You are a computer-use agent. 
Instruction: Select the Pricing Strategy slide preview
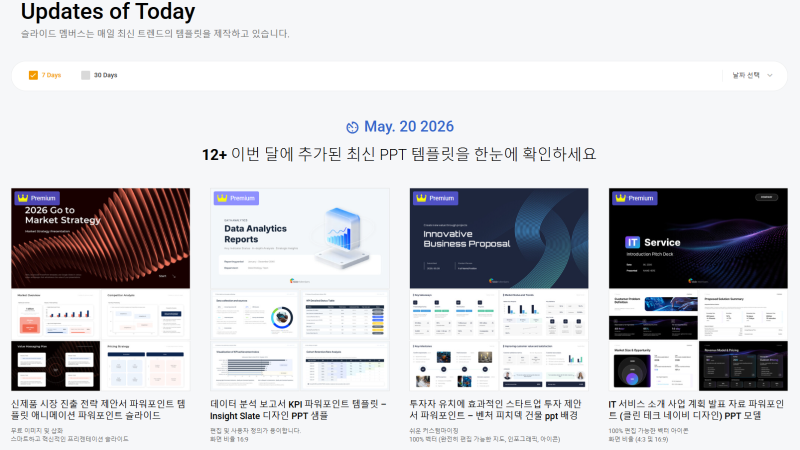[145, 366]
